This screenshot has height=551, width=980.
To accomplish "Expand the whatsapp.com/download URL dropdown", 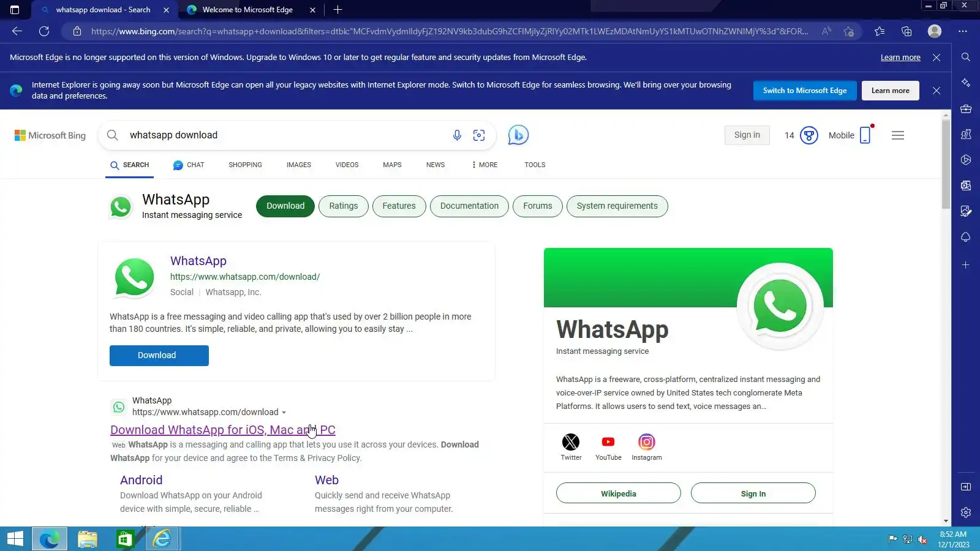I will [284, 413].
